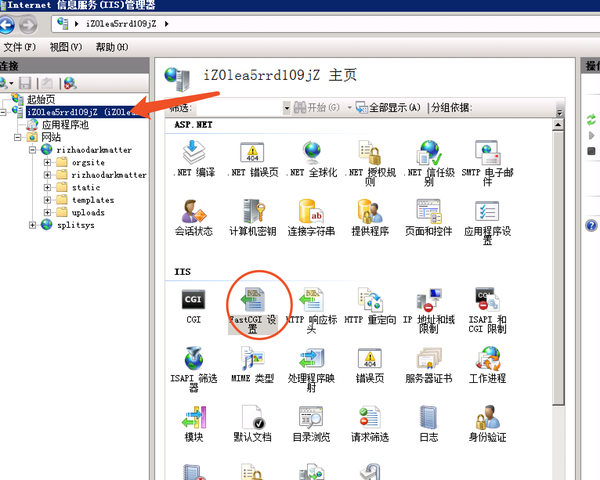Image resolution: width=600 pixels, height=480 pixels.
Task: Open the 身份验证 feature
Action: click(x=487, y=424)
